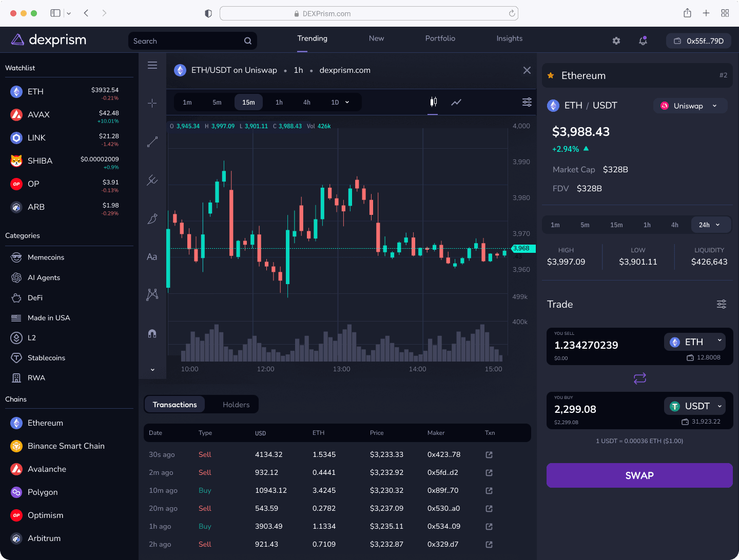
Task: Open chart settings sliders icon
Action: 527,102
